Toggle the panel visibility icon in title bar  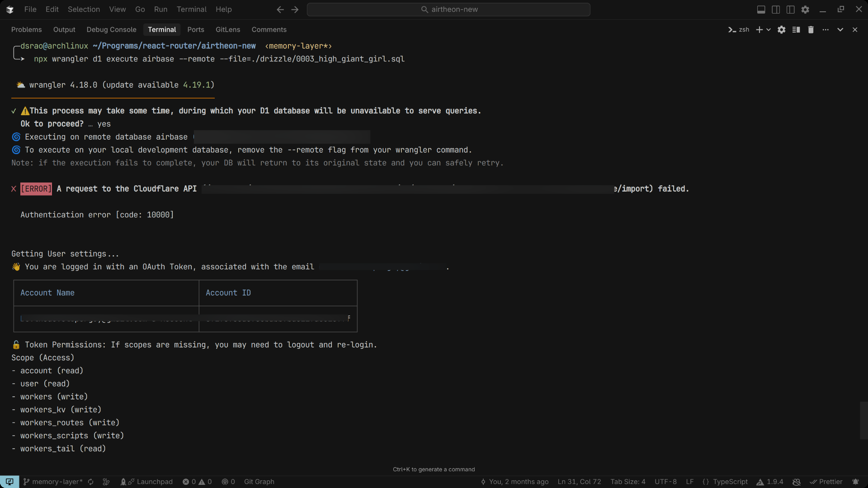[x=761, y=9]
